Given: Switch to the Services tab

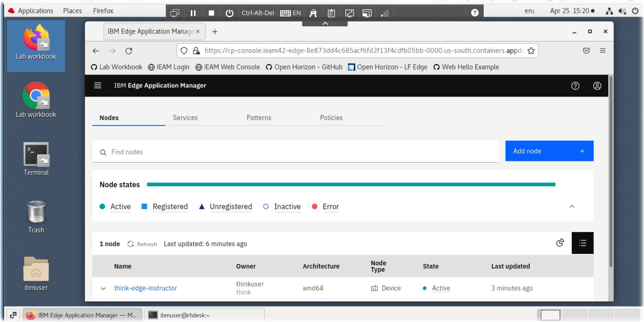Looking at the screenshot, I should [x=185, y=117].
